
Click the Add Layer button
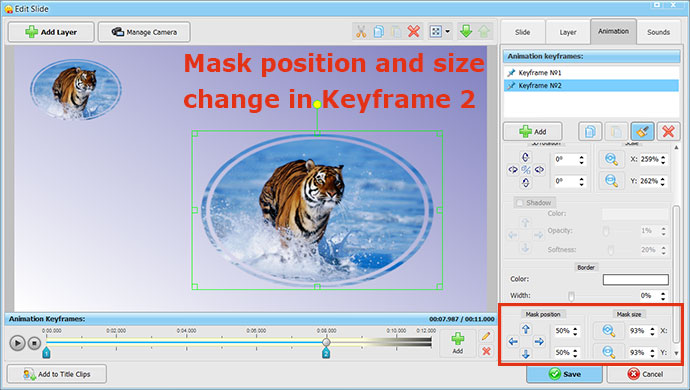51,32
